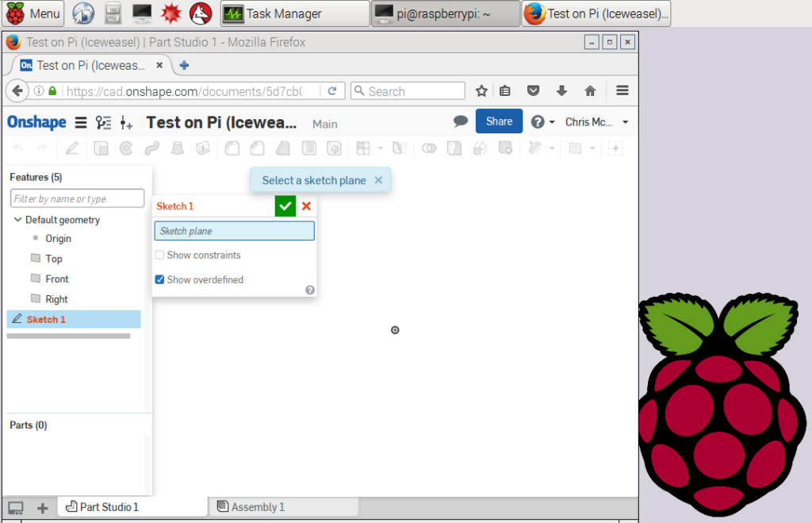812x523 pixels.
Task: Select the Fillet tool
Action: [232, 148]
